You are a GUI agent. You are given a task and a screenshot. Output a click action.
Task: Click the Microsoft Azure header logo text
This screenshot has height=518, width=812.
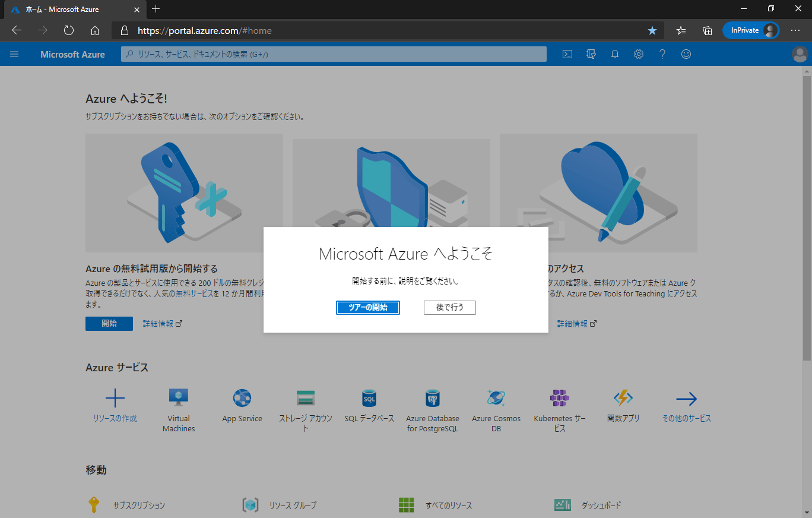(x=72, y=54)
